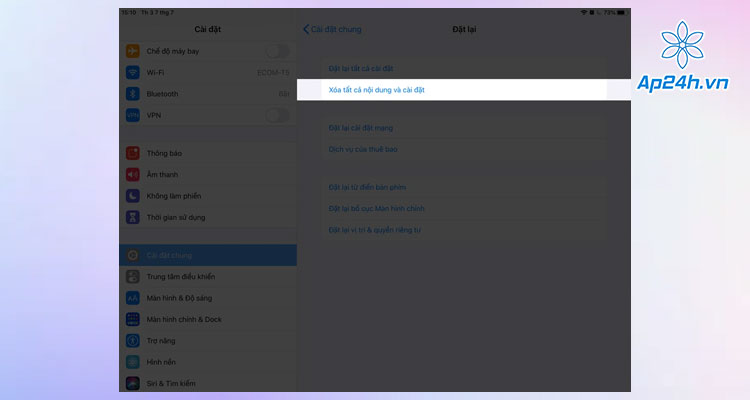Tap the Wi-Fi signal icon in status bar

click(x=584, y=12)
